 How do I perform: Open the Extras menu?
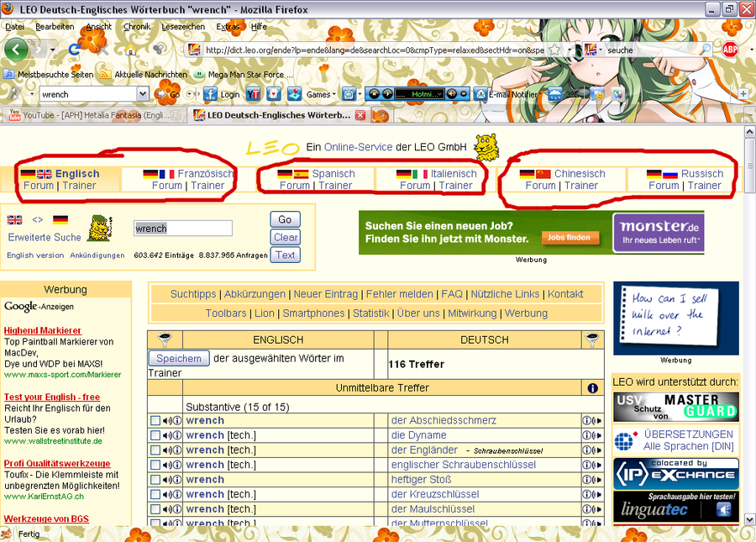228,27
